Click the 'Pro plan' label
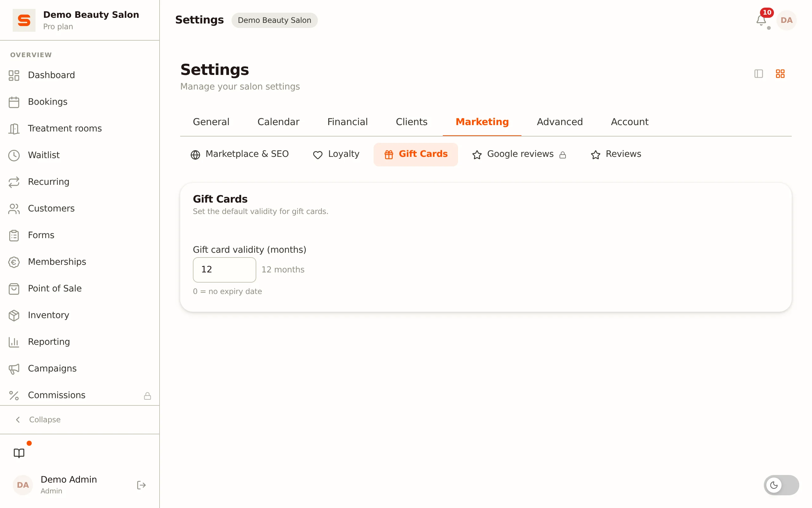Viewport: 812px width, 508px height. (x=58, y=27)
